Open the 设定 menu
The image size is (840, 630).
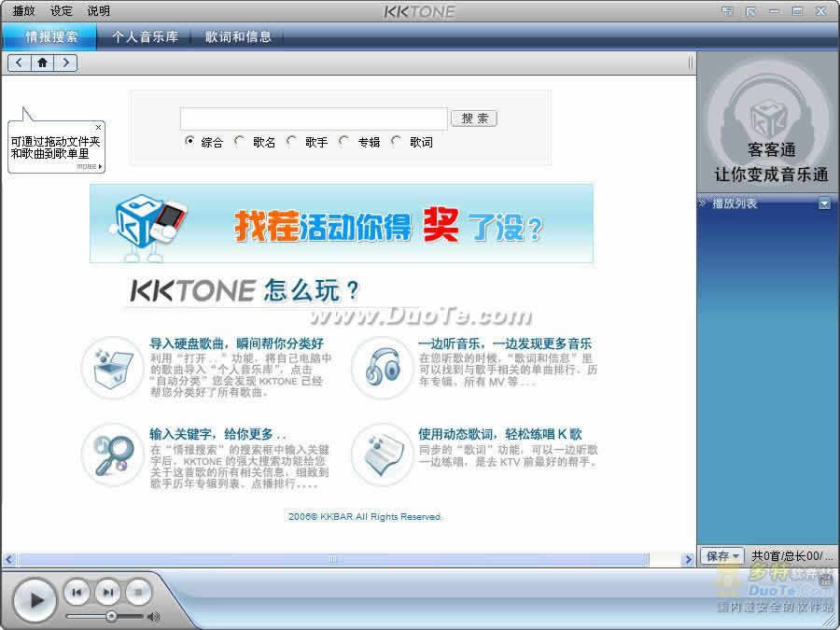61,10
